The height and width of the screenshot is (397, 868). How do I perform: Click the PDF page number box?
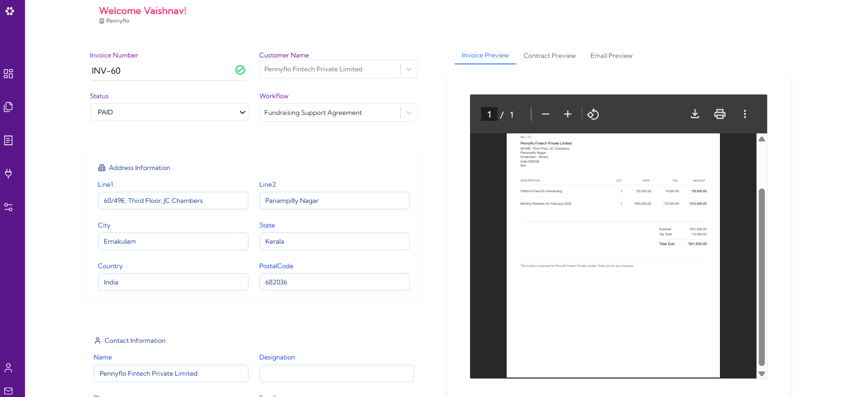[x=489, y=114]
